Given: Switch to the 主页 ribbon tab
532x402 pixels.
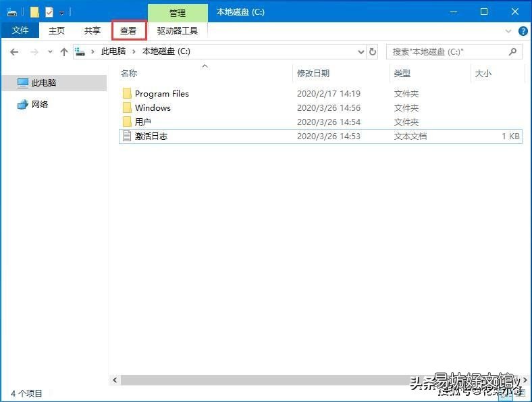Looking at the screenshot, I should click(x=56, y=30).
